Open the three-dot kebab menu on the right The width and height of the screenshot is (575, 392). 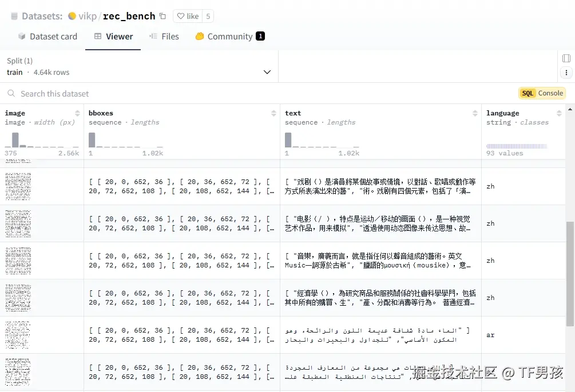tap(565, 73)
